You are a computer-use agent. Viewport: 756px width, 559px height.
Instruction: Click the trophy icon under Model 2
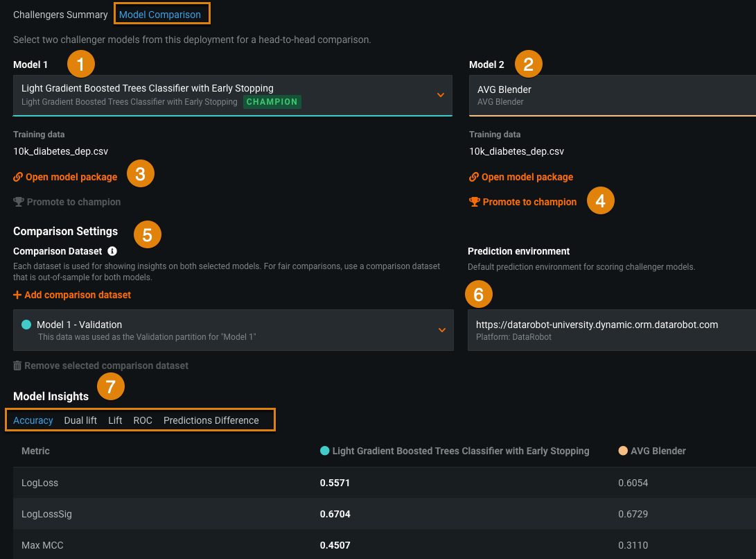coord(474,202)
